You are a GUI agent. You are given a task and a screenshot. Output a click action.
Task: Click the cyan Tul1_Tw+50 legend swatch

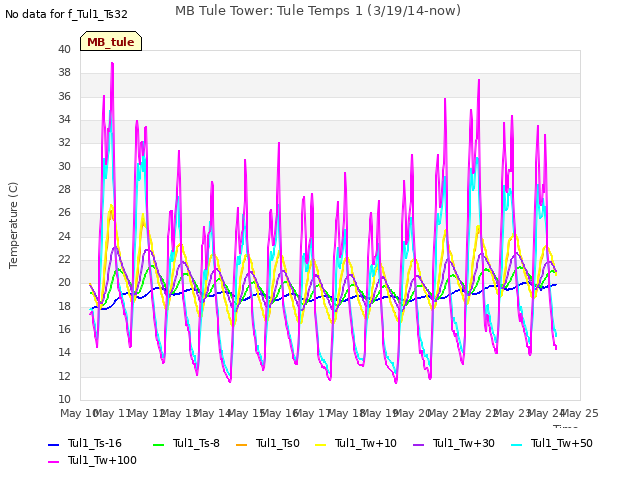517,444
